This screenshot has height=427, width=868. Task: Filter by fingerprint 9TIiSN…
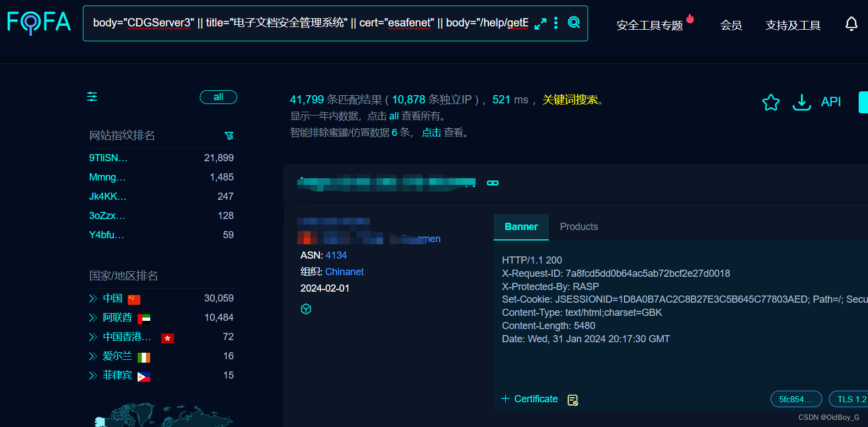(x=108, y=158)
